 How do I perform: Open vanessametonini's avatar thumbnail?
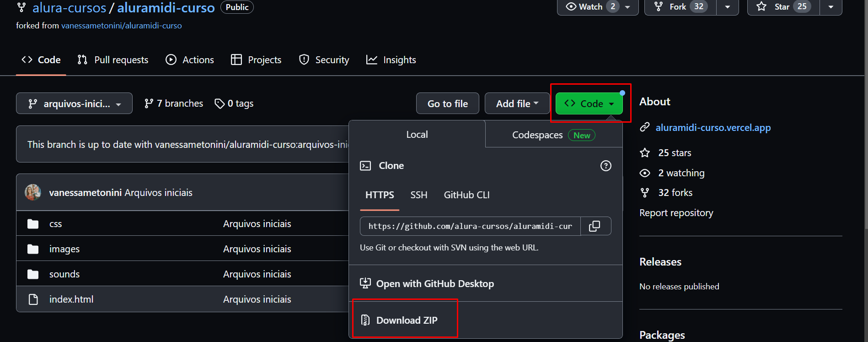(33, 192)
